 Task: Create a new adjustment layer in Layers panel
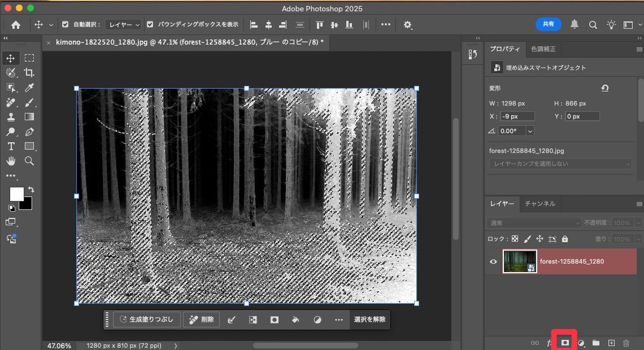pyautogui.click(x=581, y=343)
